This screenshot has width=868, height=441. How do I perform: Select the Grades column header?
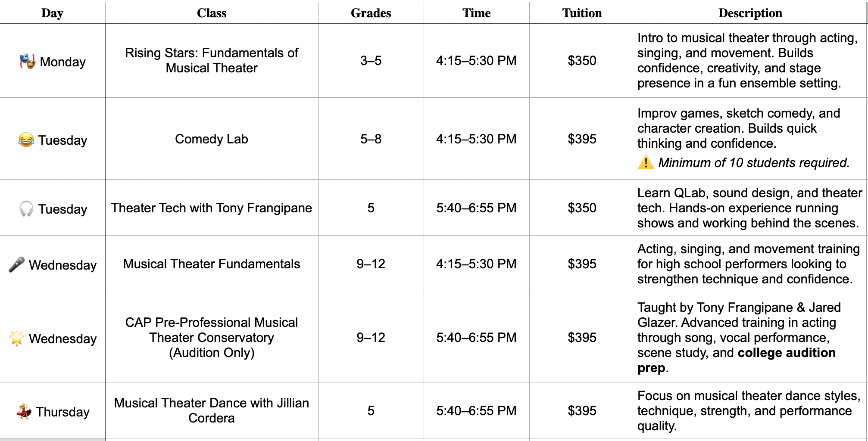point(371,13)
